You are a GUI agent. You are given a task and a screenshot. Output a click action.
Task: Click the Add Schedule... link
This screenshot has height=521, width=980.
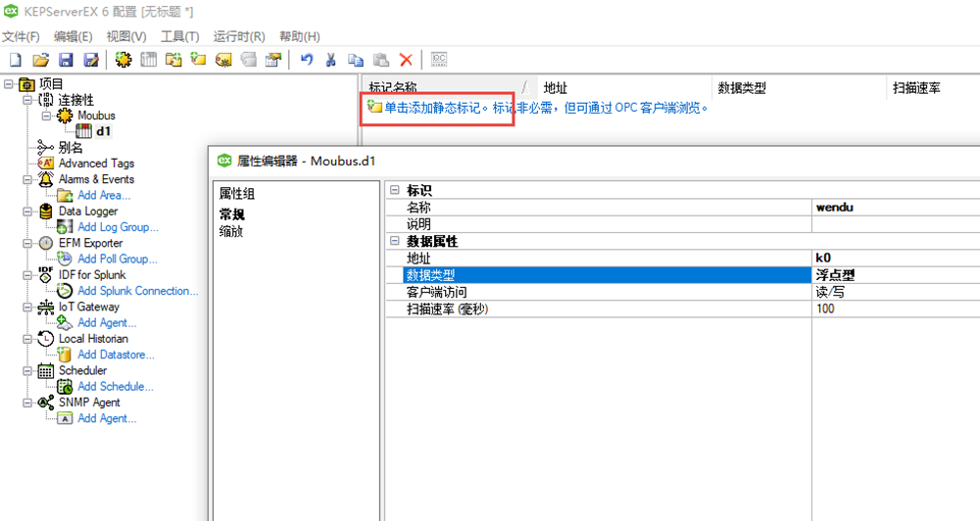115,386
